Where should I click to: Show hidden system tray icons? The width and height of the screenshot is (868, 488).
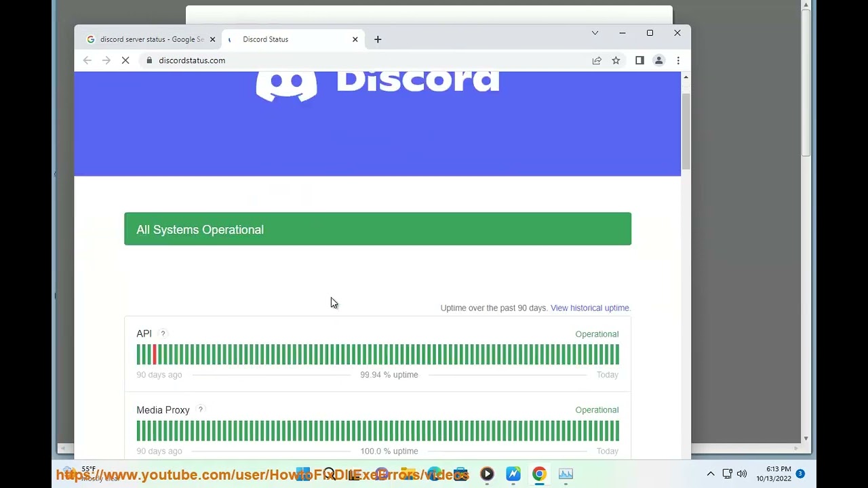pos(711,474)
